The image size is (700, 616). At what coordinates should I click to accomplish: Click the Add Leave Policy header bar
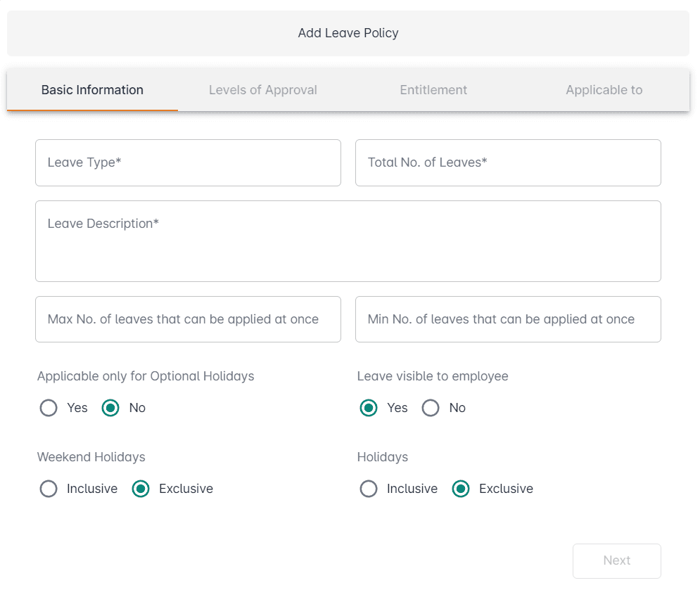click(x=348, y=33)
